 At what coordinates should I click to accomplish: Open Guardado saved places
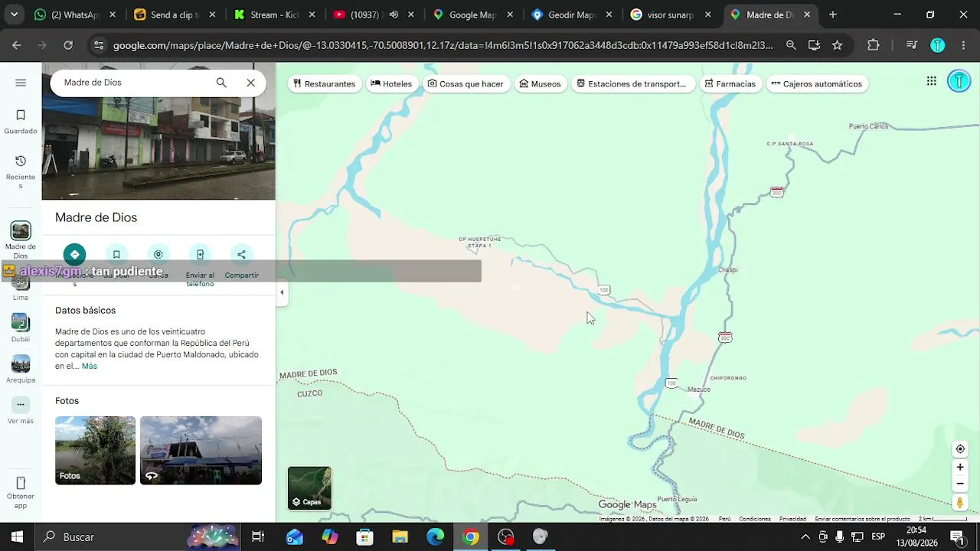click(x=21, y=122)
